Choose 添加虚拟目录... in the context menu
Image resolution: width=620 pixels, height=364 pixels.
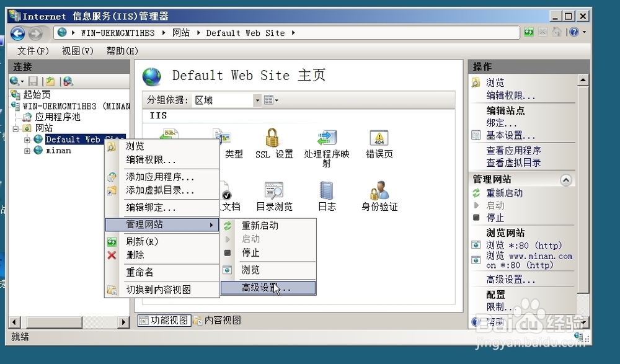click(x=162, y=190)
